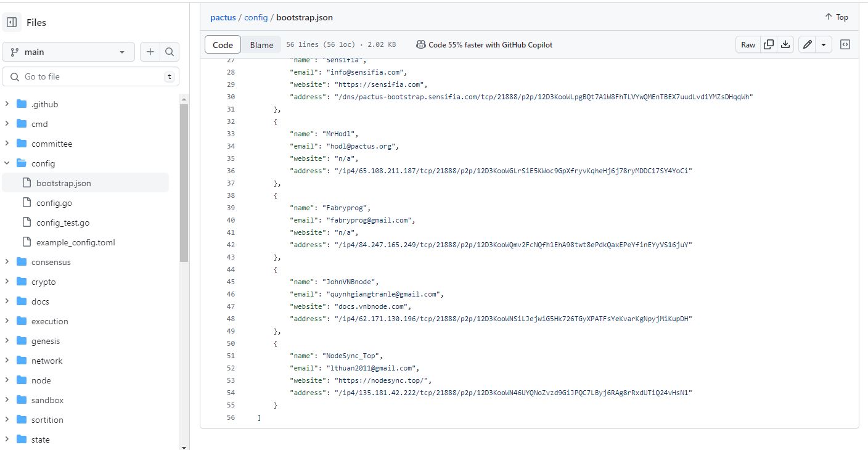Collapse the file tree side panel icon

point(12,23)
